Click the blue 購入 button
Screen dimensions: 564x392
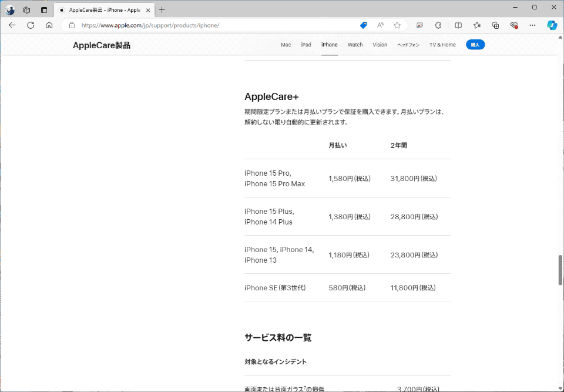[x=475, y=44]
